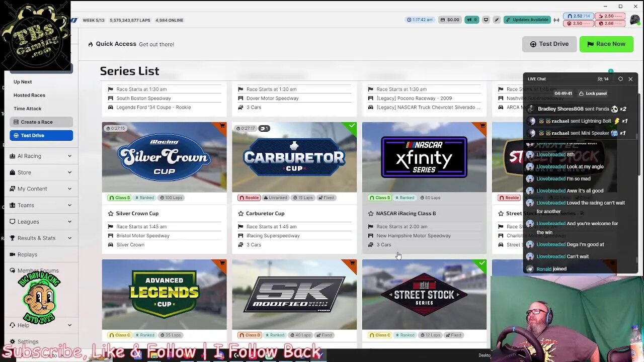Select the road license rating 2.50 badge
Viewport: 644px width, 362px height.
tap(610, 16)
